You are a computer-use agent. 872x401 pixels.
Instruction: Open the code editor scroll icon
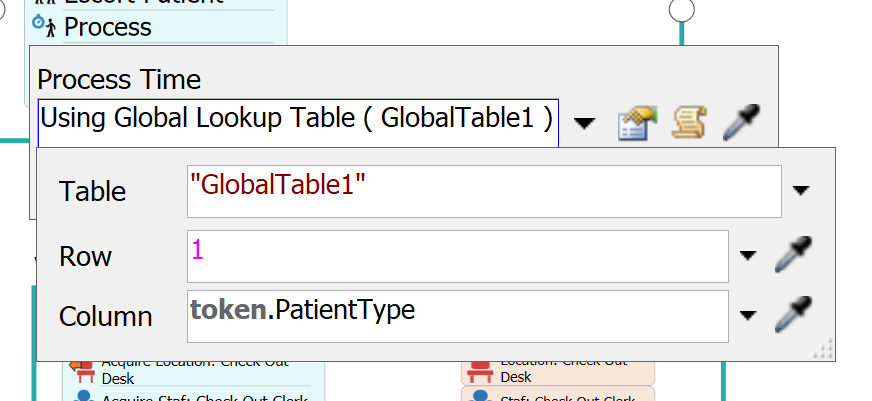point(690,123)
